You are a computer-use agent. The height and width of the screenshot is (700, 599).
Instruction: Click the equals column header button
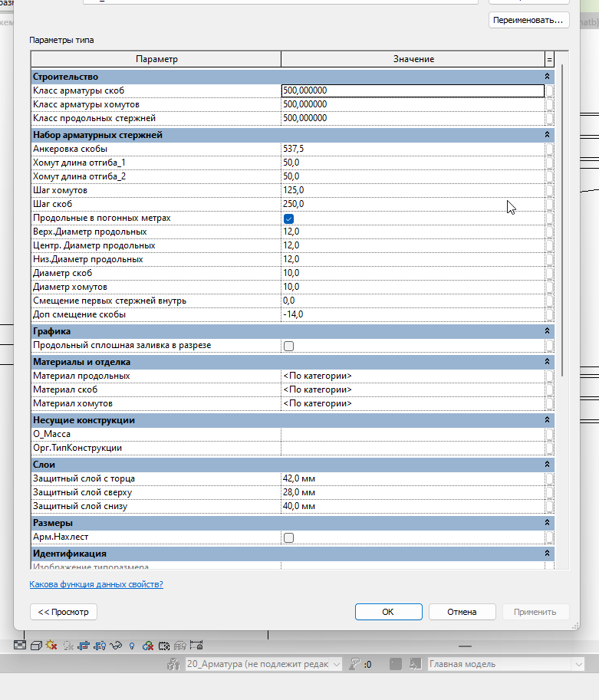point(549,59)
